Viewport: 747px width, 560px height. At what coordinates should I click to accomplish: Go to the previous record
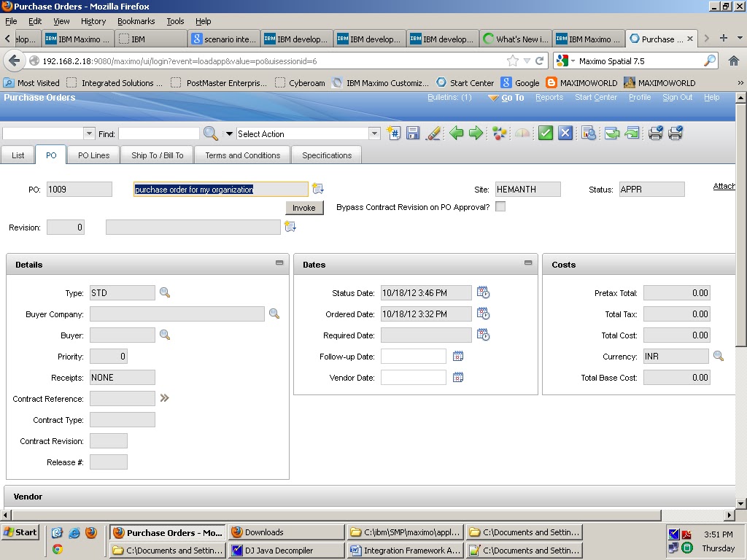[x=456, y=133]
